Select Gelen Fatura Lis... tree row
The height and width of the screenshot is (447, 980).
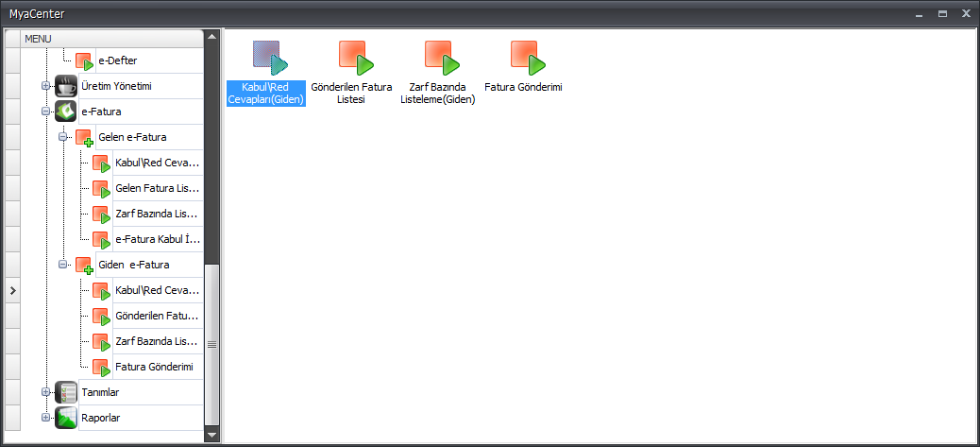tap(158, 189)
